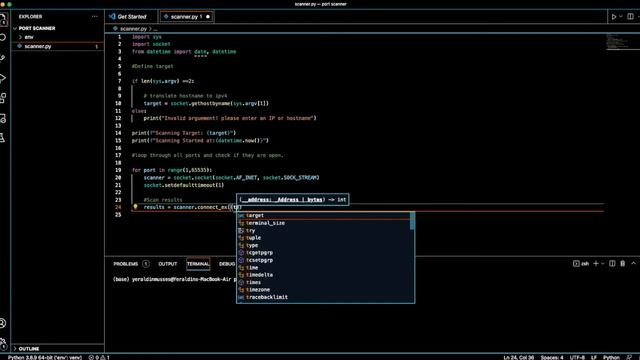The height and width of the screenshot is (360, 640).
Task: Change language mode via Python status entry
Action: tap(611, 357)
